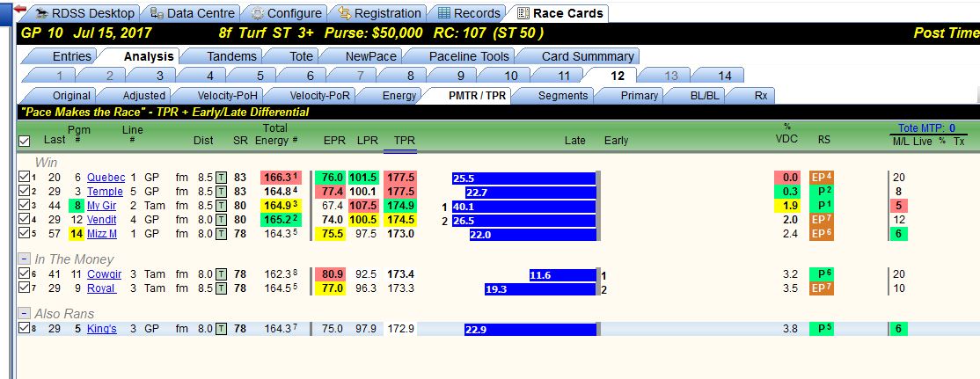Click the P1 run style badge
Viewport: 980px width, 379px height.
tap(822, 206)
